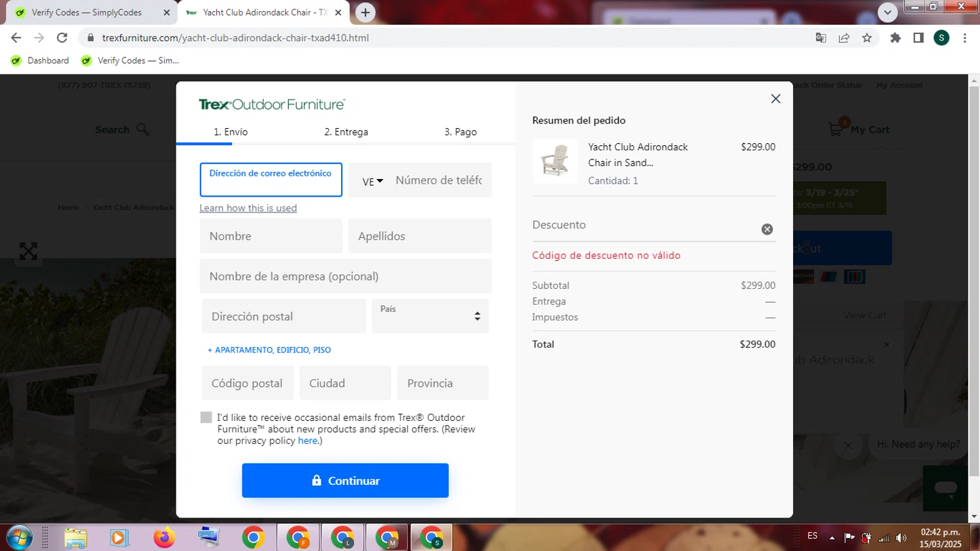Screen dimensions: 980x551
Task: Switch to the Verify Codes — SimplyCodes tab
Action: click(86, 12)
